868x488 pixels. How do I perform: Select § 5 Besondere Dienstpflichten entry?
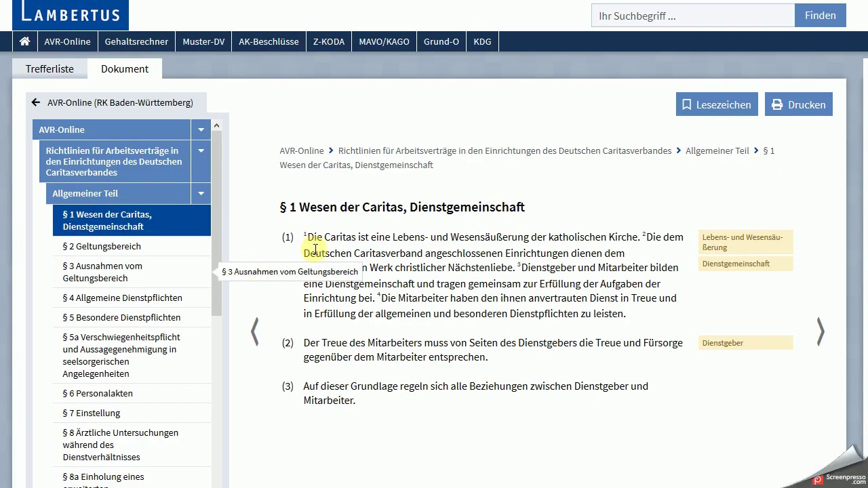click(x=132, y=317)
